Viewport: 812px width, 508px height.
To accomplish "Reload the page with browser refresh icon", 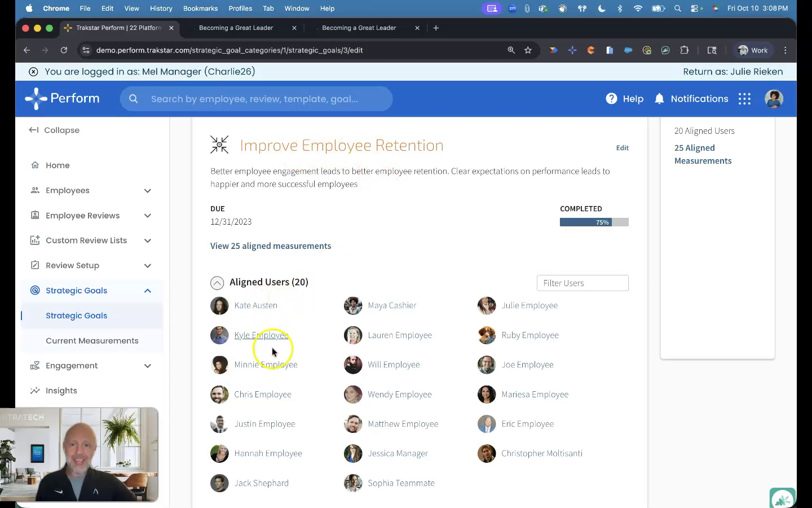I will [x=64, y=50].
